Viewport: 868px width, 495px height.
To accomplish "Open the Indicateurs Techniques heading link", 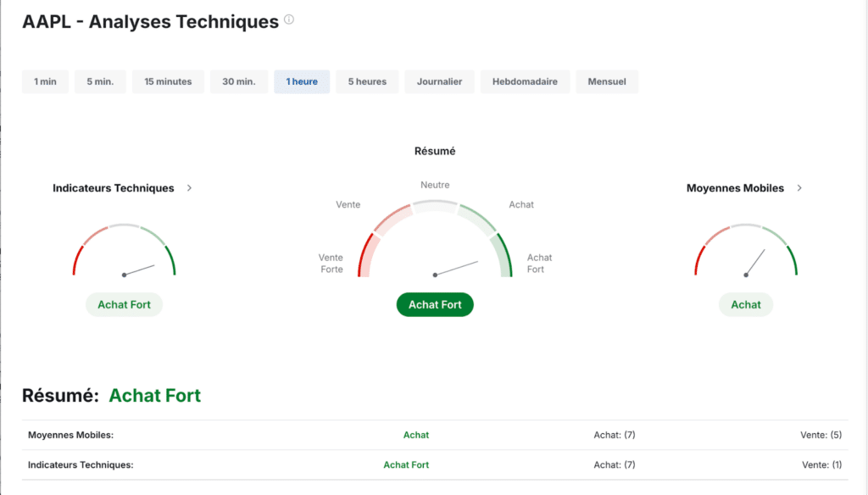I will [114, 188].
